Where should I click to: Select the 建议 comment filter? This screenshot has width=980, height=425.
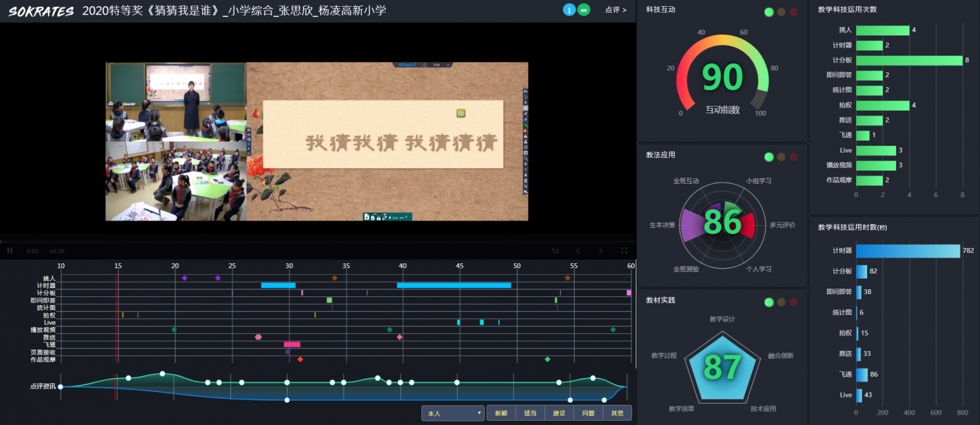point(559,413)
